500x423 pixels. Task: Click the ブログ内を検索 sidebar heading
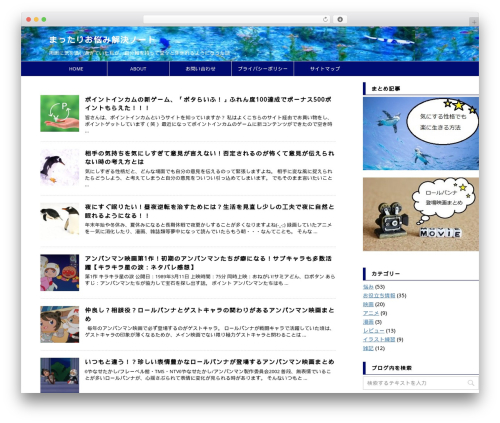(392, 368)
